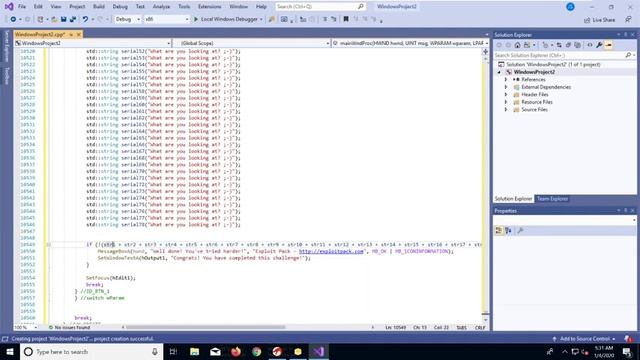Screen dimensions: 640x360
Task: Click the bookmark icon in toolbar
Action: pyautogui.click(x=346, y=19)
